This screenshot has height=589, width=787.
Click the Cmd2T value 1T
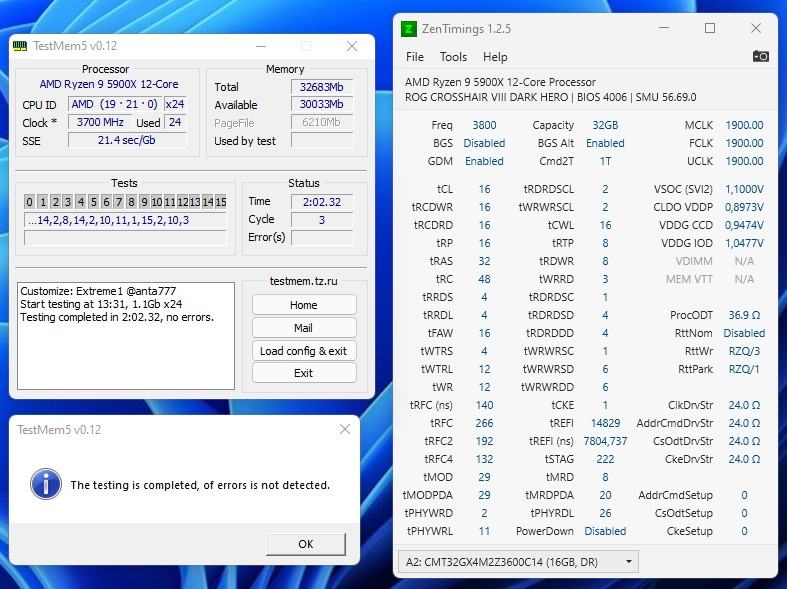pos(605,161)
